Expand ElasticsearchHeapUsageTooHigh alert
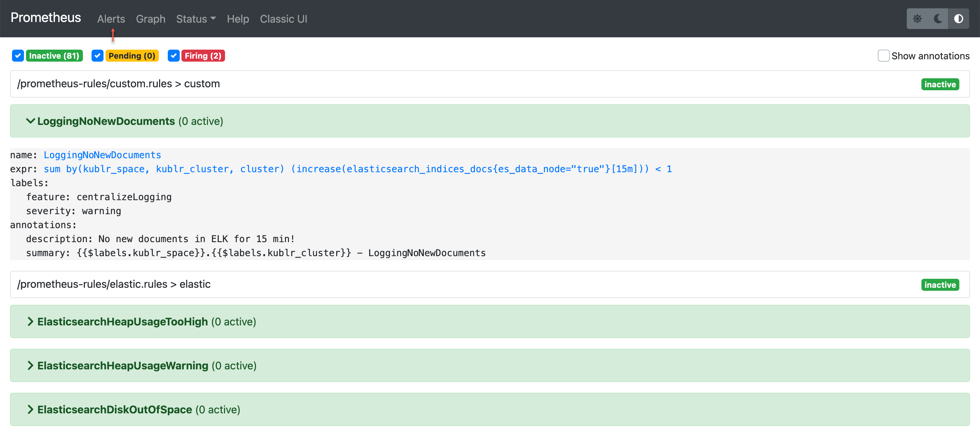 tap(490, 321)
